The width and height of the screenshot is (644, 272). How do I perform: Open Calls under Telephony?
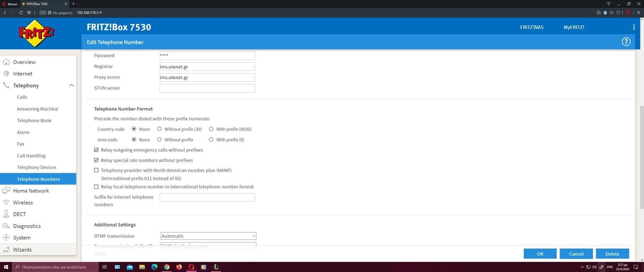(22, 97)
